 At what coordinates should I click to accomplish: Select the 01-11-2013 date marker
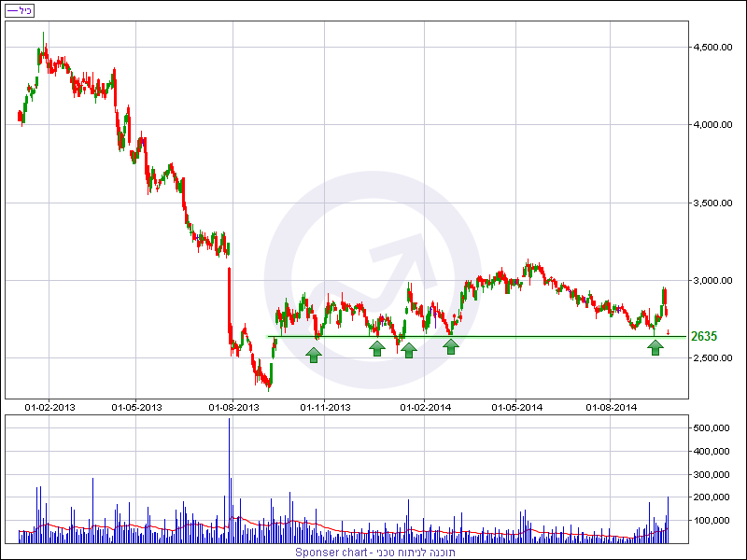pos(325,407)
